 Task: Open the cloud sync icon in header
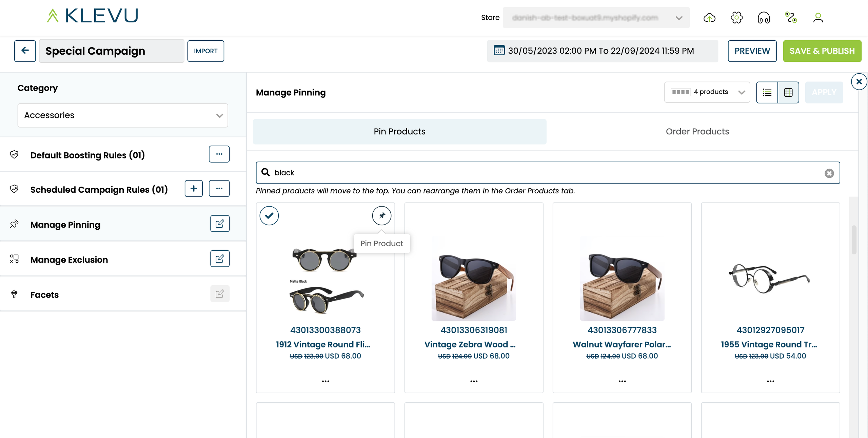709,18
